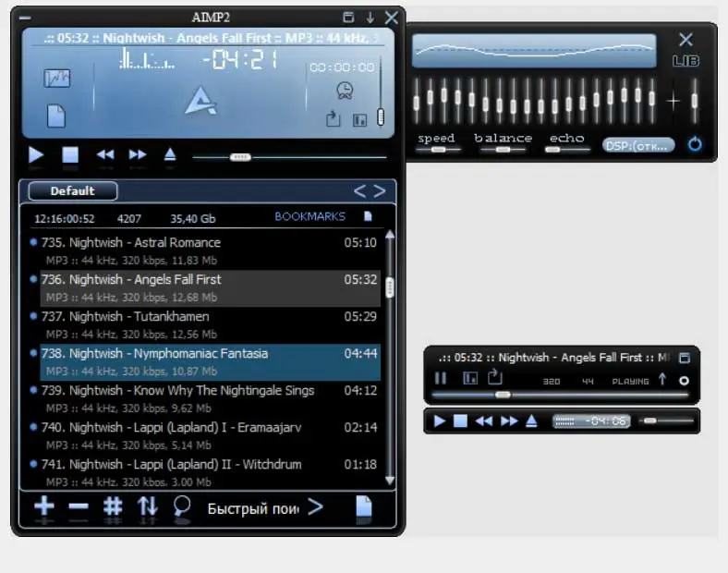Open BOOKMARKS link
This screenshot has width=728, height=573.
point(309,216)
